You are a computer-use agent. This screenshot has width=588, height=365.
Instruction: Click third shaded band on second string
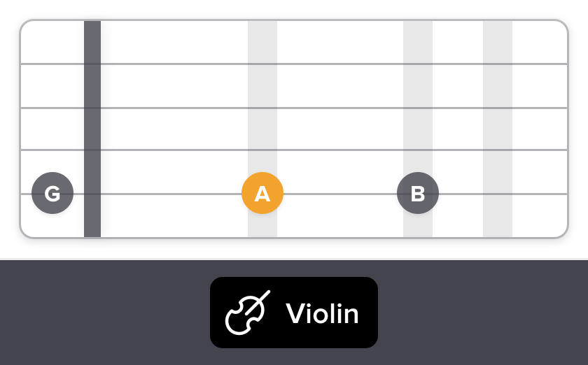498,108
